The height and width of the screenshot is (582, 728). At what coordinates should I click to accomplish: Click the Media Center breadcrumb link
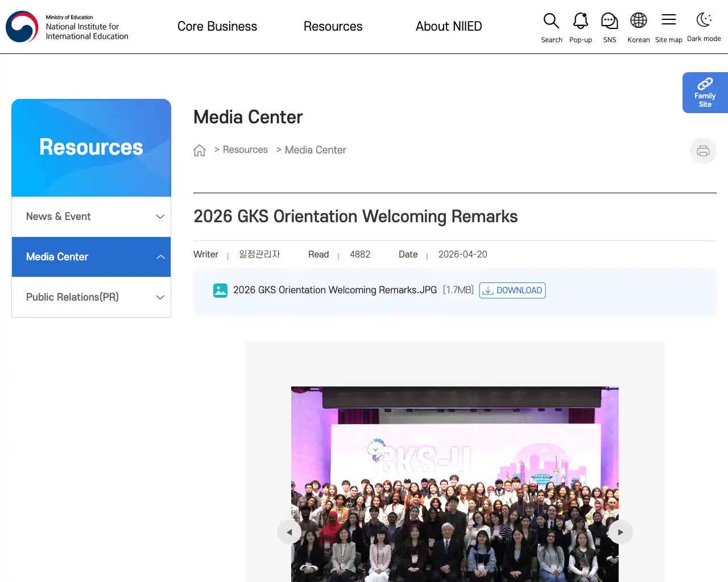point(315,150)
